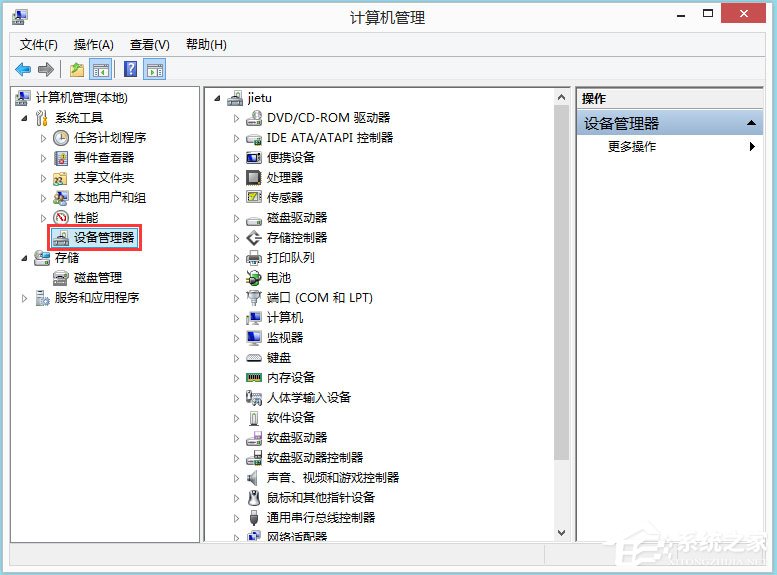
Task: Expand the 服务和应用程序 node arrow
Action: coord(24,298)
